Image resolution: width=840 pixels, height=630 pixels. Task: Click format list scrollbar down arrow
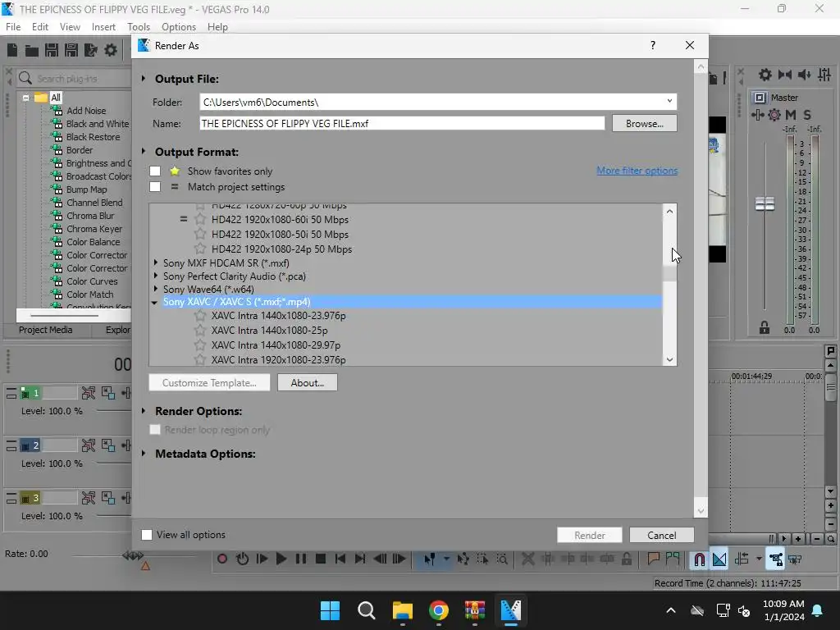pos(669,360)
